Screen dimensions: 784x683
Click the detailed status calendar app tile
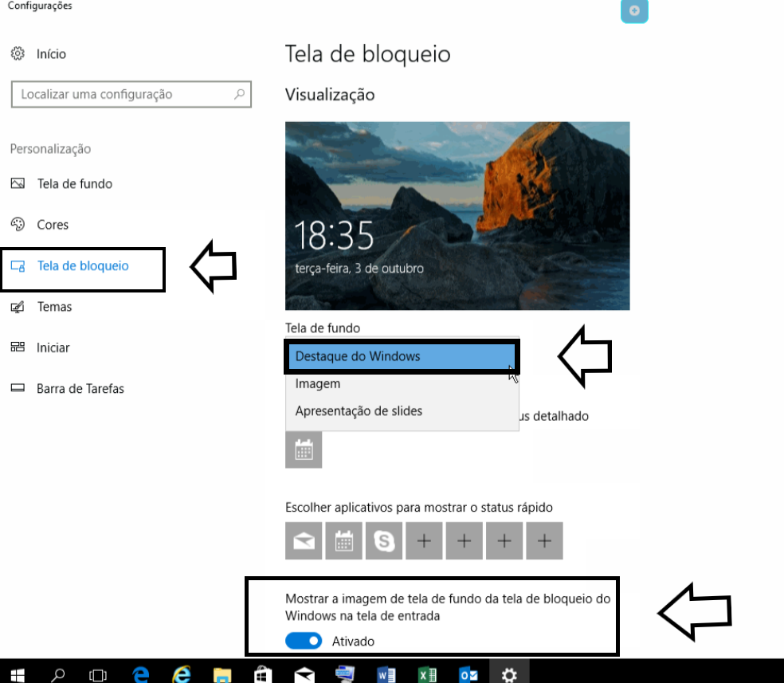point(304,450)
